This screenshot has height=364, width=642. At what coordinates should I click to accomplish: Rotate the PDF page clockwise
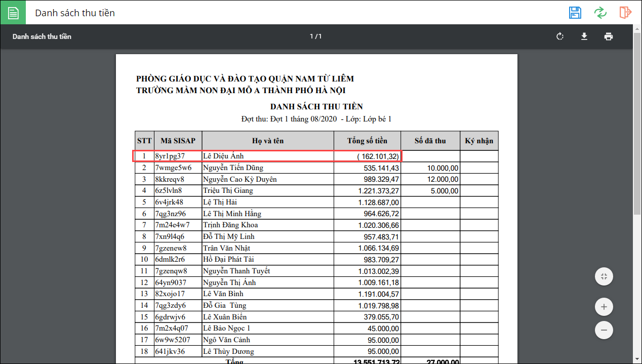560,36
